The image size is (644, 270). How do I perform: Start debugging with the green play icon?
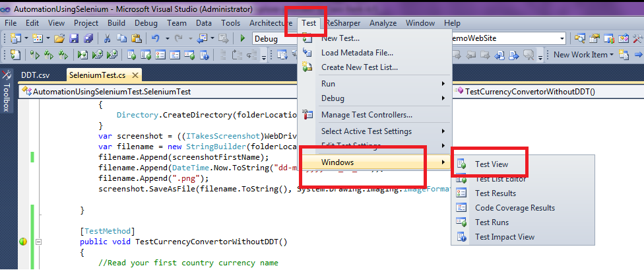coord(242,39)
